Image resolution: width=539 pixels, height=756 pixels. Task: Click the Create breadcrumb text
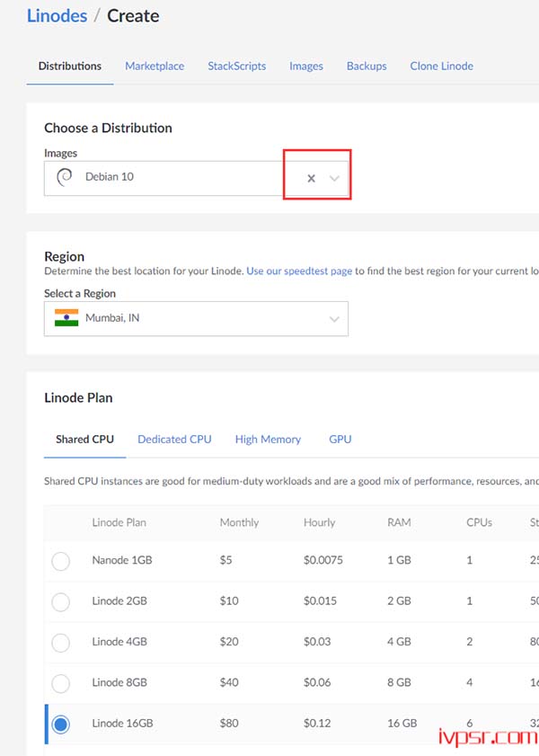click(x=133, y=16)
